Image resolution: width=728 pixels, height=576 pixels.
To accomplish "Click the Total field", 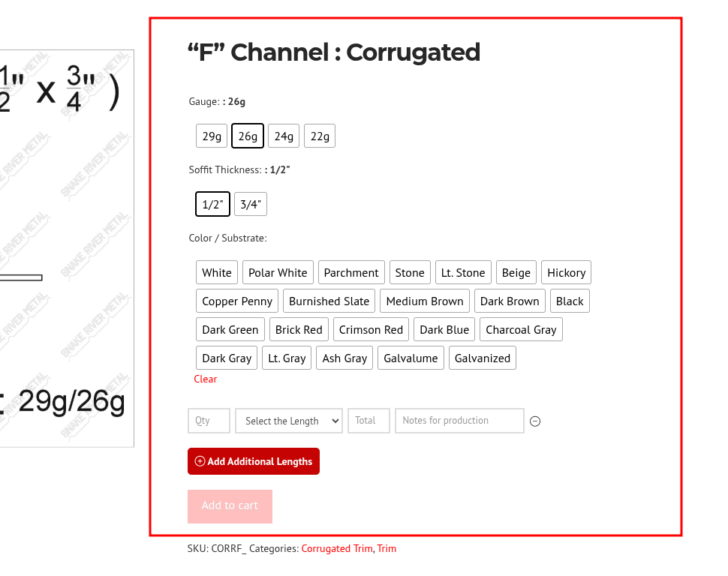I will point(369,421).
